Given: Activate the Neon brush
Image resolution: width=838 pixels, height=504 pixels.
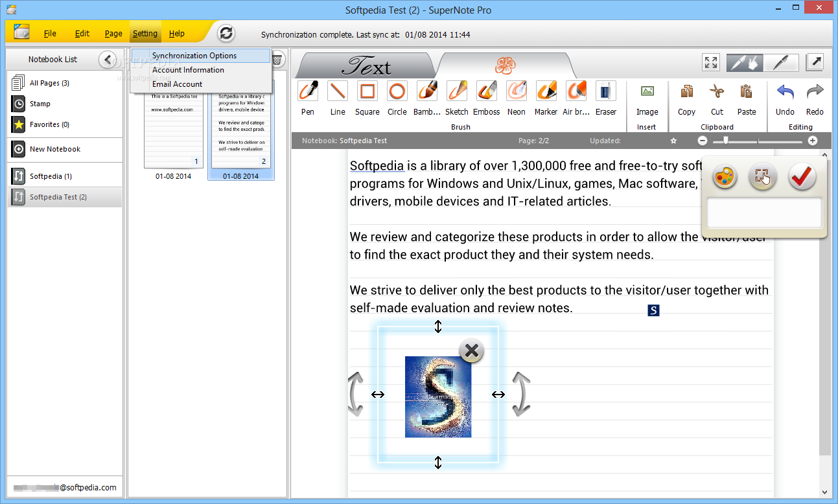Looking at the screenshot, I should [517, 91].
